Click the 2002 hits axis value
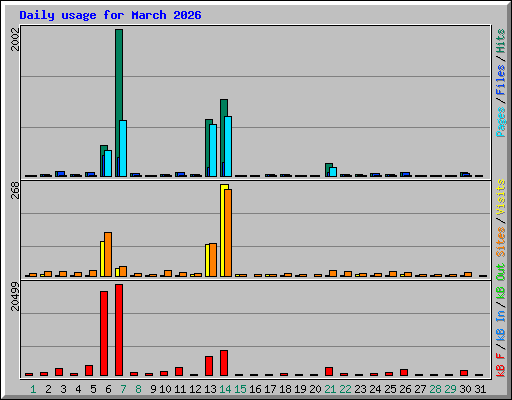The width and height of the screenshot is (512, 400). click(15, 39)
